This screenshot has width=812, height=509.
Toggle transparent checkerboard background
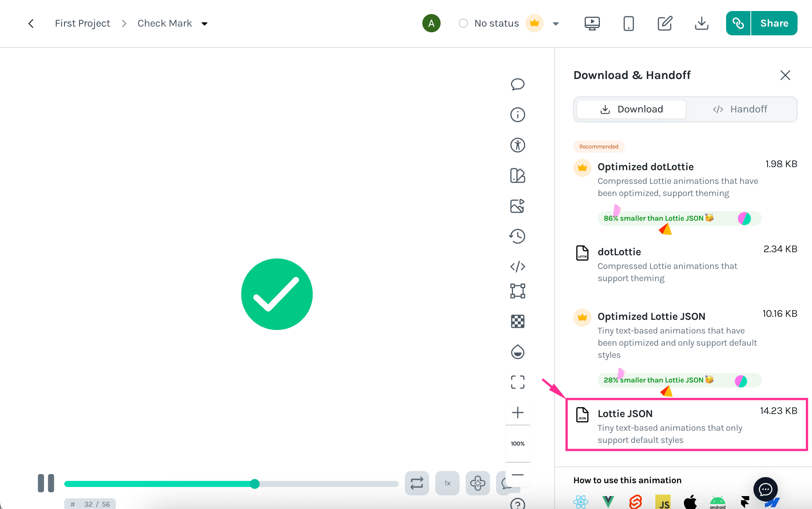pyautogui.click(x=518, y=321)
